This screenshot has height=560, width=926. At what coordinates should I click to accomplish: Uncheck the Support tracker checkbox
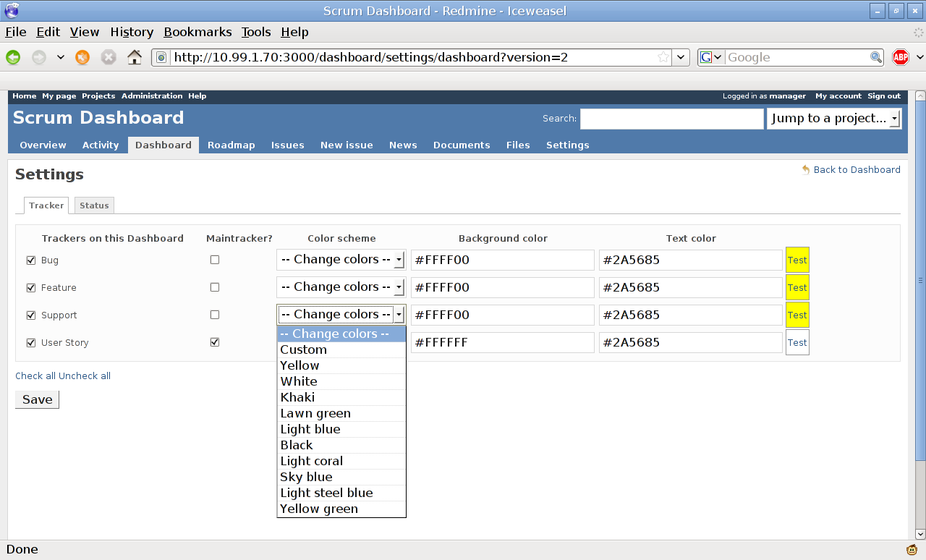coord(31,315)
